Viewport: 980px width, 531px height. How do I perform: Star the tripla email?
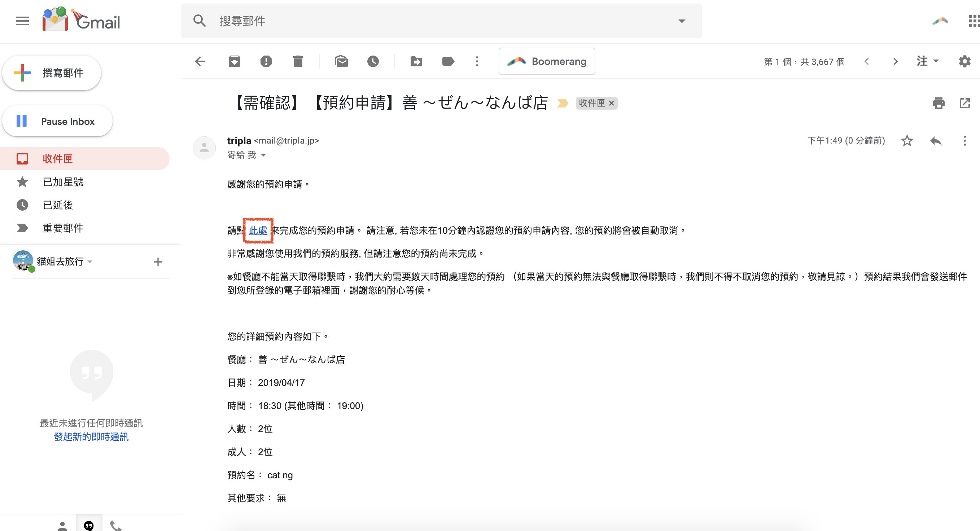click(907, 141)
